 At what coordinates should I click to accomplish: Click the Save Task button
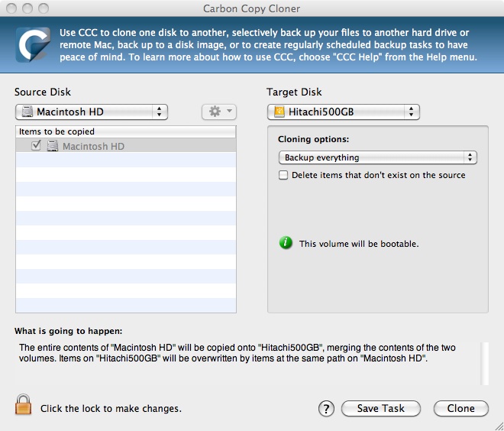pos(381,409)
